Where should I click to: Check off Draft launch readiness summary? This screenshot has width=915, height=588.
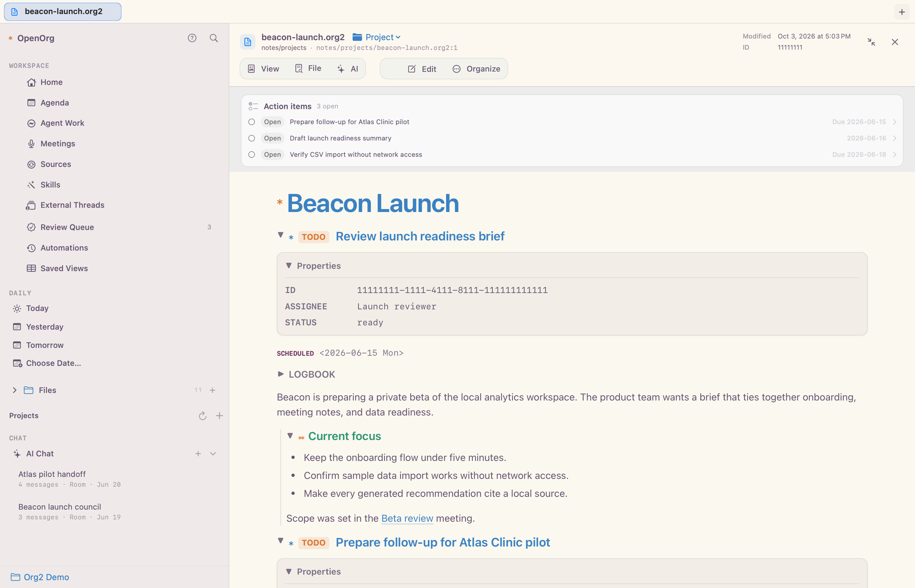coord(252,138)
